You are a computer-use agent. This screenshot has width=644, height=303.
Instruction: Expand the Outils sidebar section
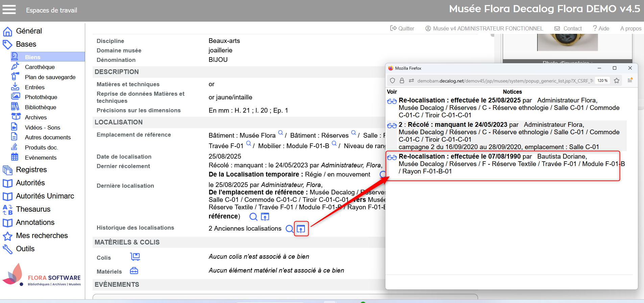pos(25,249)
